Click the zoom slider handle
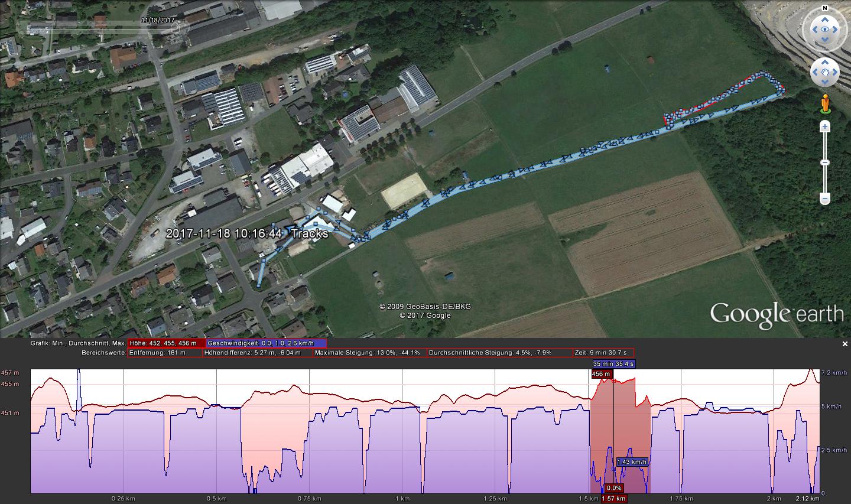This screenshot has height=504, width=851. pyautogui.click(x=824, y=162)
